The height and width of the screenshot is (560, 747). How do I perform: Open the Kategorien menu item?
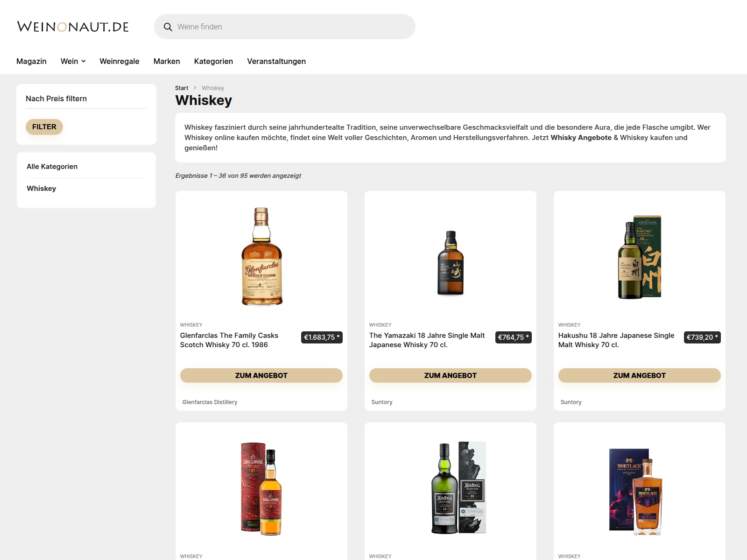pos(213,61)
